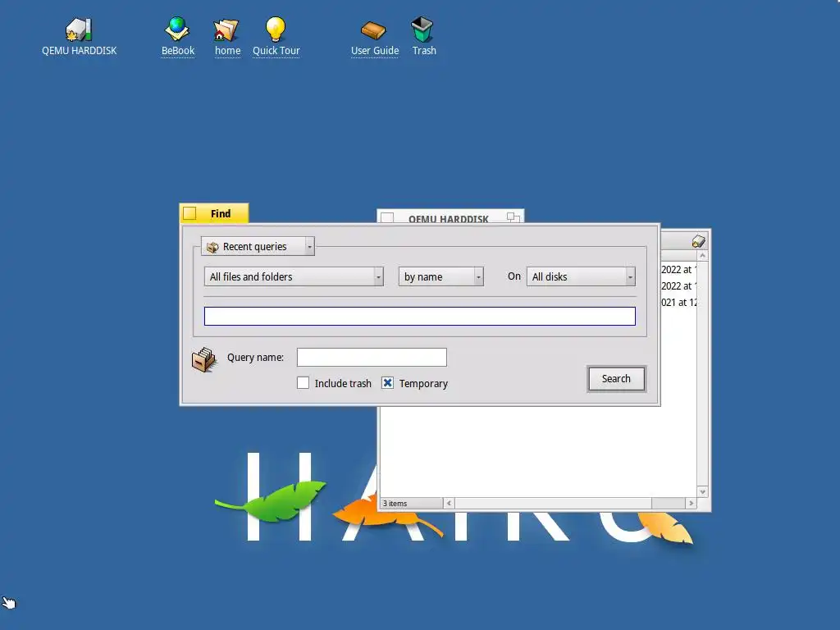Image resolution: width=840 pixels, height=630 pixels.
Task: Click the Find window close box
Action: pos(189,214)
